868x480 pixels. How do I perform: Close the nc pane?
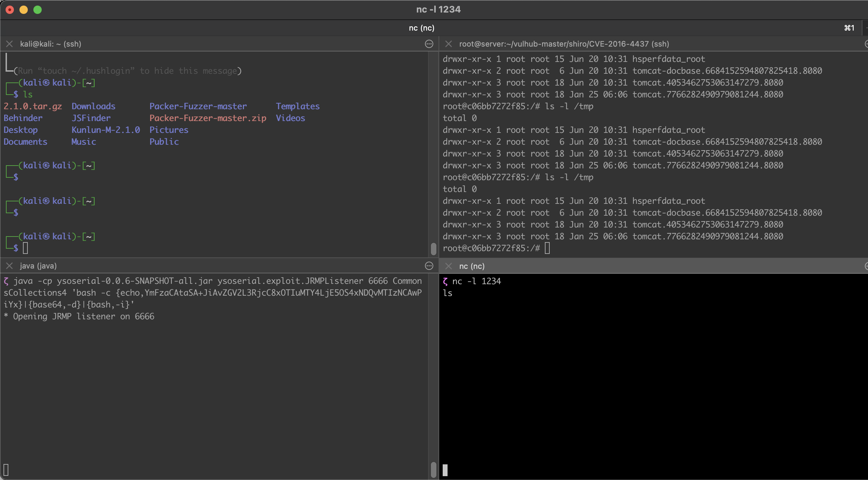click(x=449, y=266)
